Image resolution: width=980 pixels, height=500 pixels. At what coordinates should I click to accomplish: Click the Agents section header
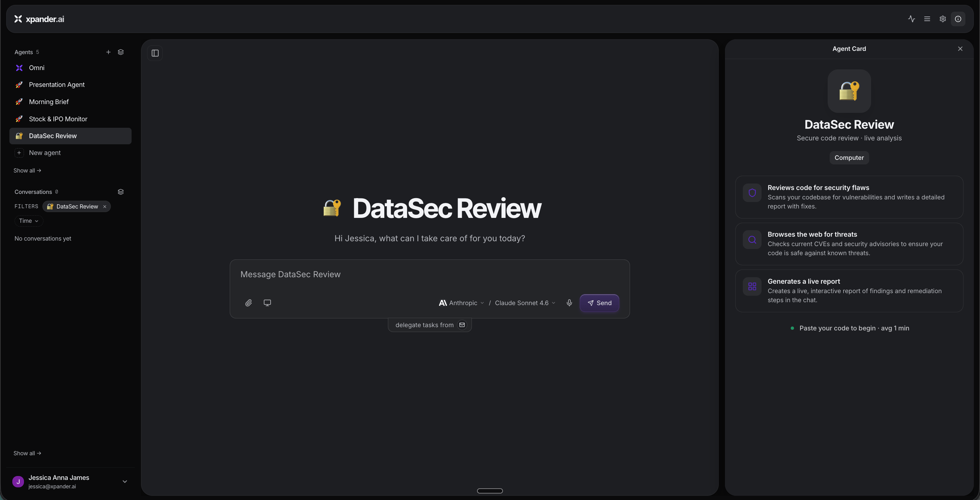[x=24, y=52]
